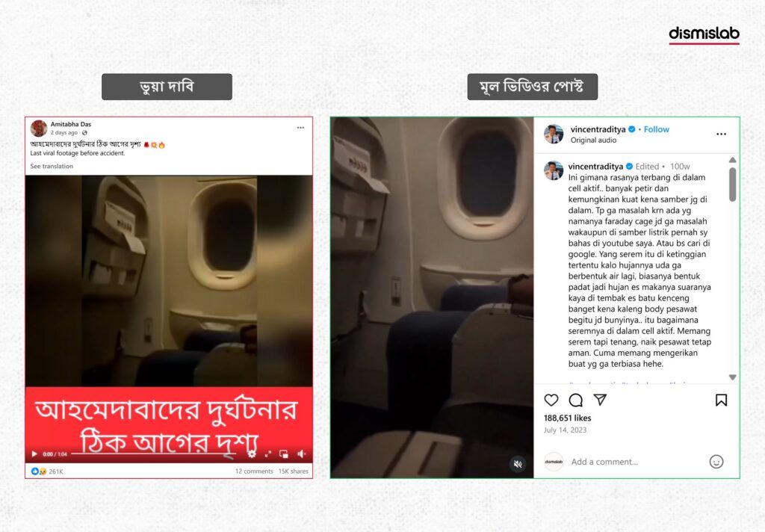This screenshot has height=532, width=765.
Task: Click caption scrollbar up arrow
Action: pos(732,160)
